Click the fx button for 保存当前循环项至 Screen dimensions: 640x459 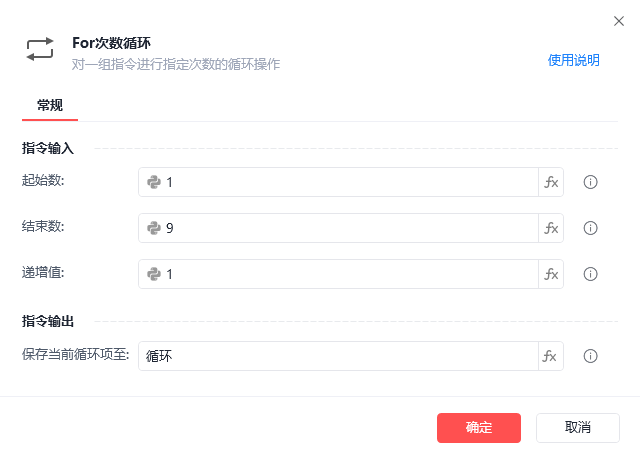pyautogui.click(x=551, y=356)
